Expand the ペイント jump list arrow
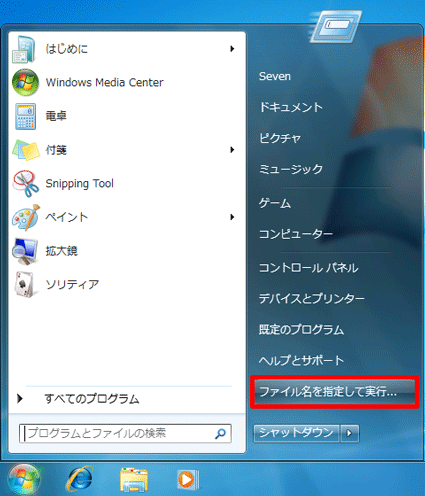Image resolution: width=425 pixels, height=496 pixels. [x=232, y=217]
